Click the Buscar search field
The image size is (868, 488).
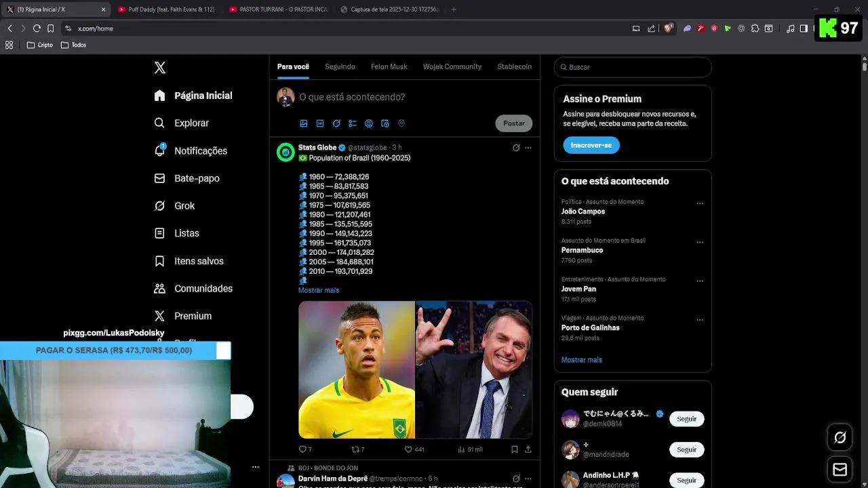coord(633,67)
